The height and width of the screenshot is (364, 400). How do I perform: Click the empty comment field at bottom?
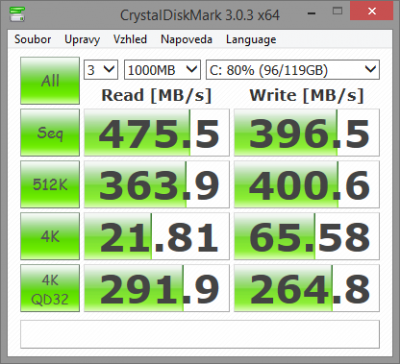pos(200,334)
